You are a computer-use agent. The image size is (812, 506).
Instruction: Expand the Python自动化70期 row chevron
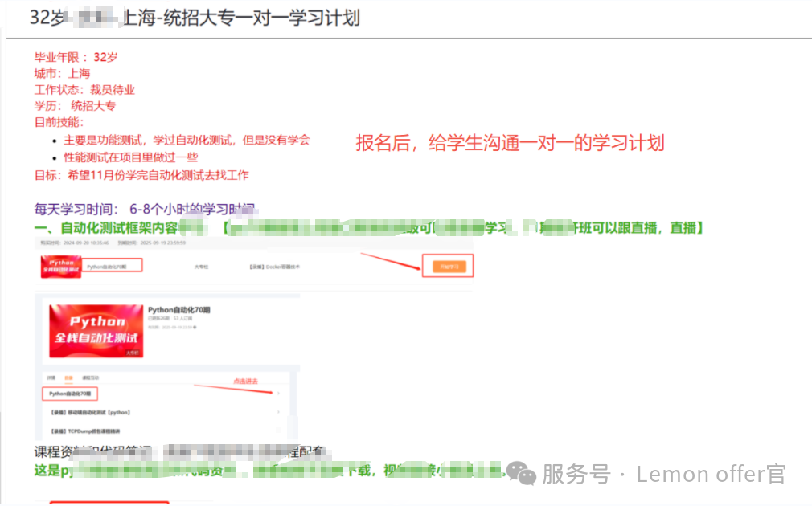(278, 394)
